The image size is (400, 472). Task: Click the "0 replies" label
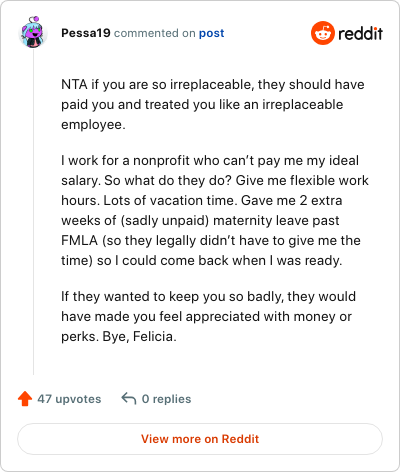[166, 399]
